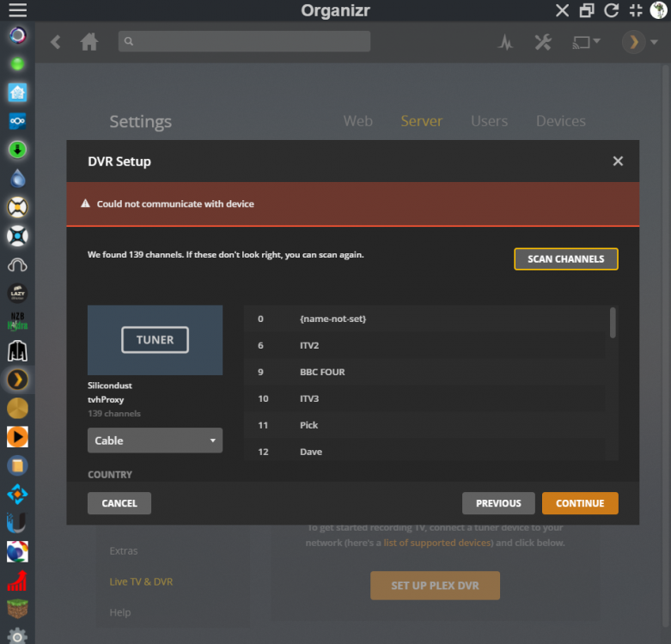The height and width of the screenshot is (644, 671).
Task: Select the Plex chevron sidebar tab
Action: click(17, 380)
